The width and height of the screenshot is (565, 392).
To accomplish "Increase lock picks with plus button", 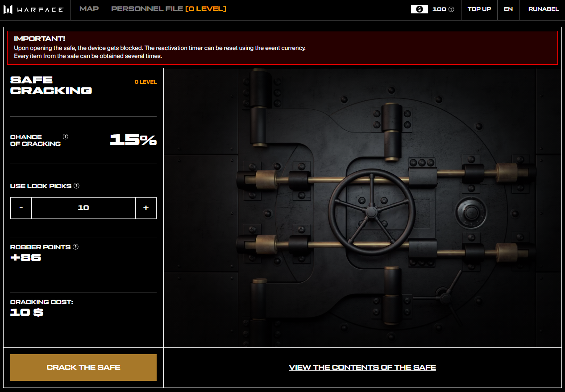I will [x=146, y=208].
